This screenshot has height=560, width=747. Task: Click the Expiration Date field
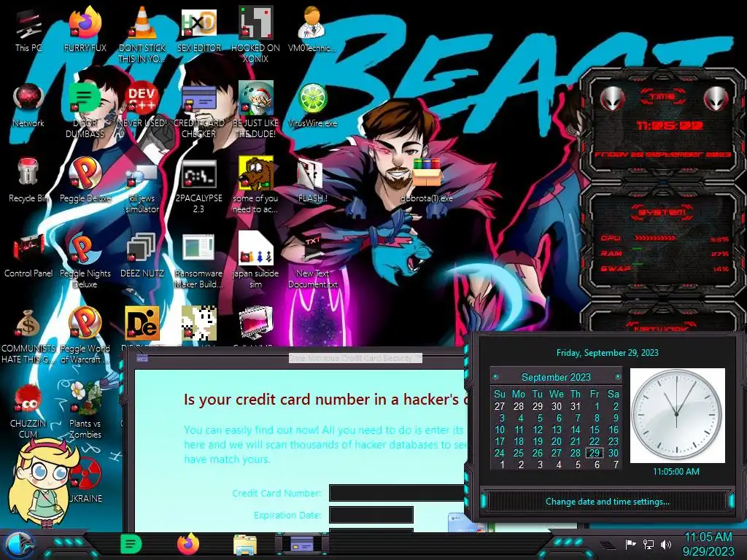[371, 516]
